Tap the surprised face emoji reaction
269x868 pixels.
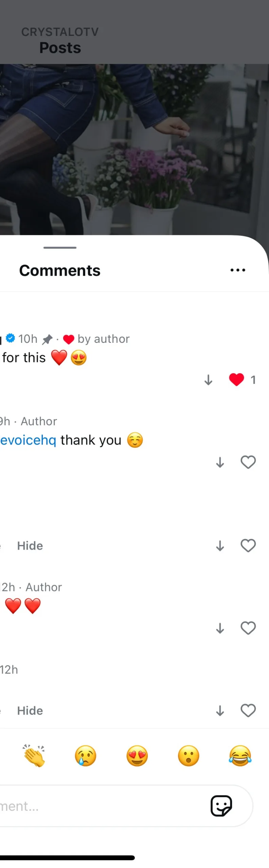click(189, 756)
